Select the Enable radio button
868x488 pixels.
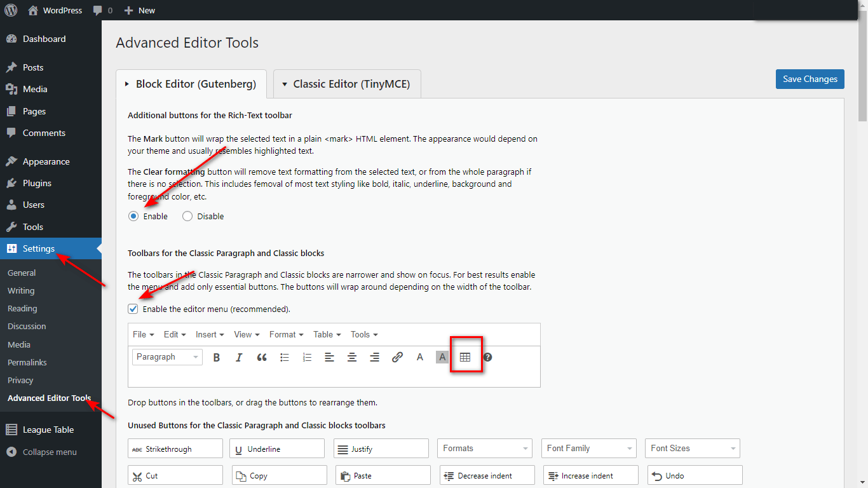(133, 216)
